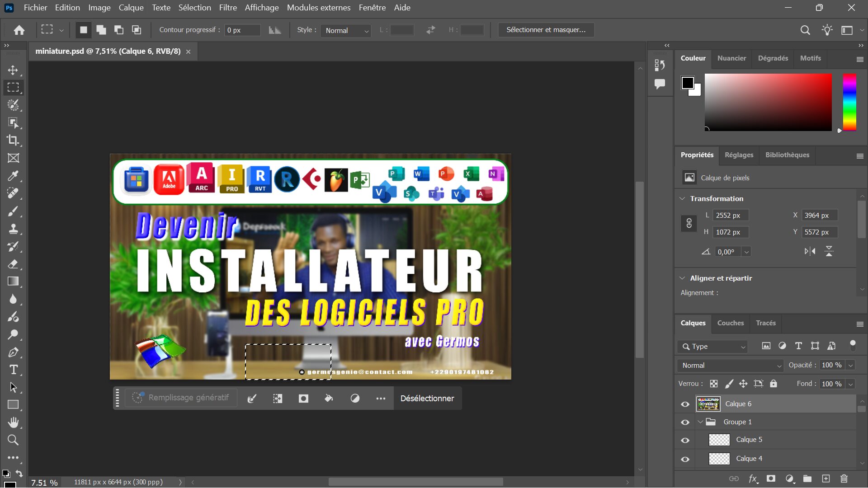Select the Move tool

click(13, 70)
